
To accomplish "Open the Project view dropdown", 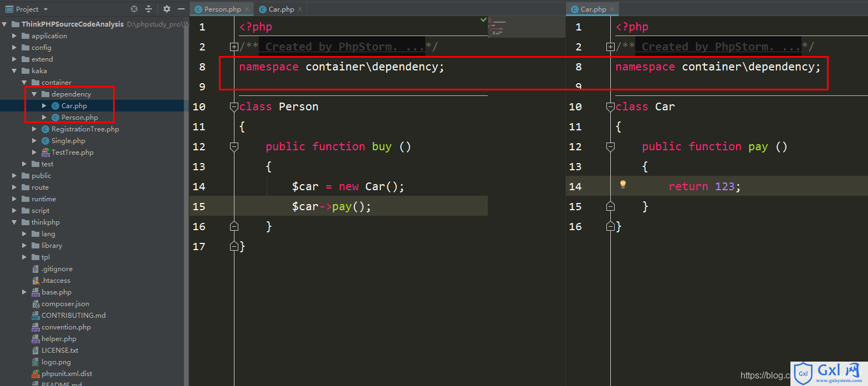I will point(45,9).
